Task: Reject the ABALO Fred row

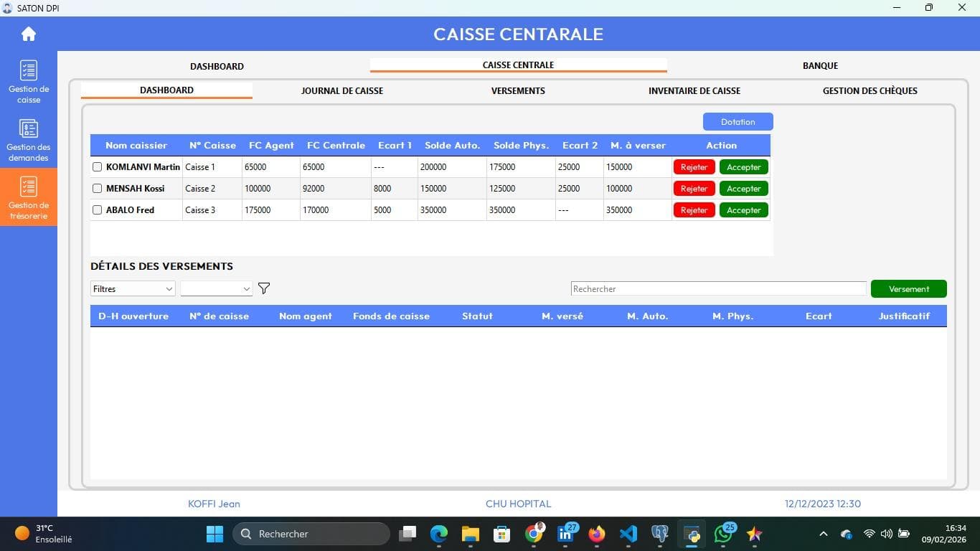Action: 694,210
